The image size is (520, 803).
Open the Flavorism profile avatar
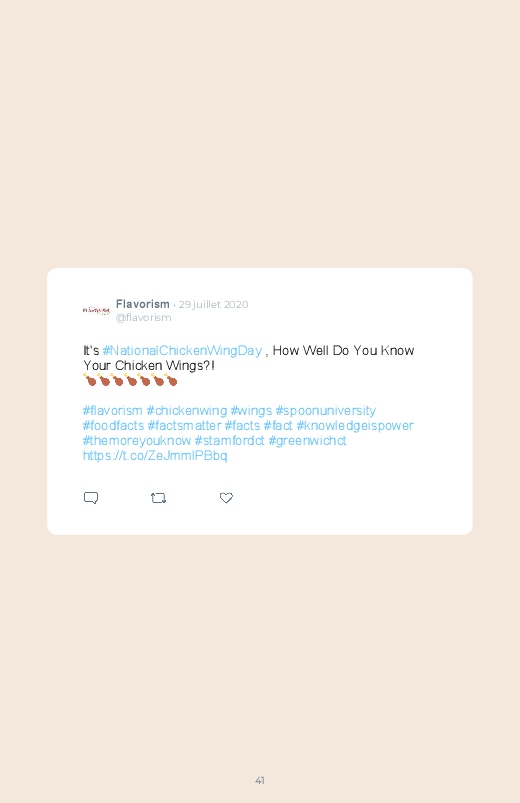click(x=96, y=310)
